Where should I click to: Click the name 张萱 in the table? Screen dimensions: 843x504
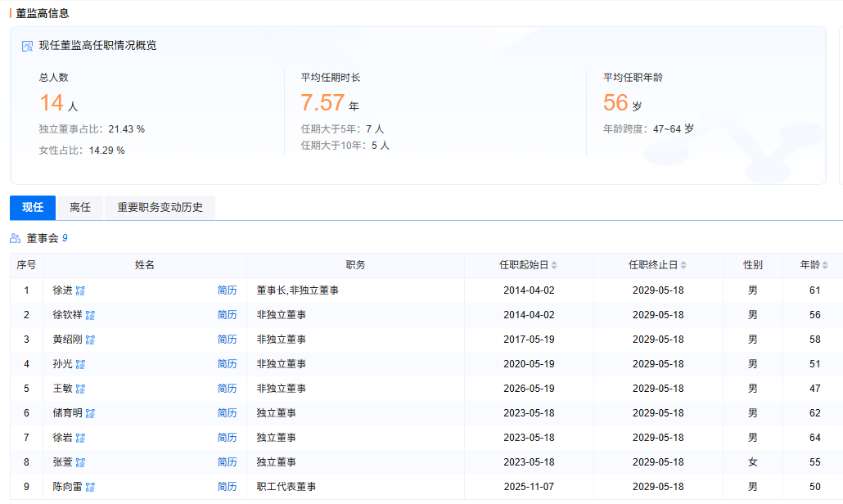(x=62, y=462)
